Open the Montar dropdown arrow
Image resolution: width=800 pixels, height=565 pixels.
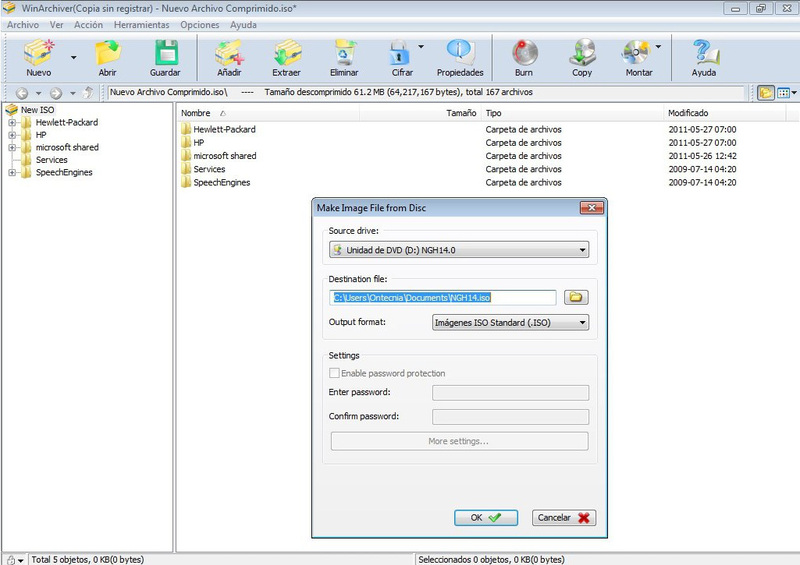coord(658,46)
